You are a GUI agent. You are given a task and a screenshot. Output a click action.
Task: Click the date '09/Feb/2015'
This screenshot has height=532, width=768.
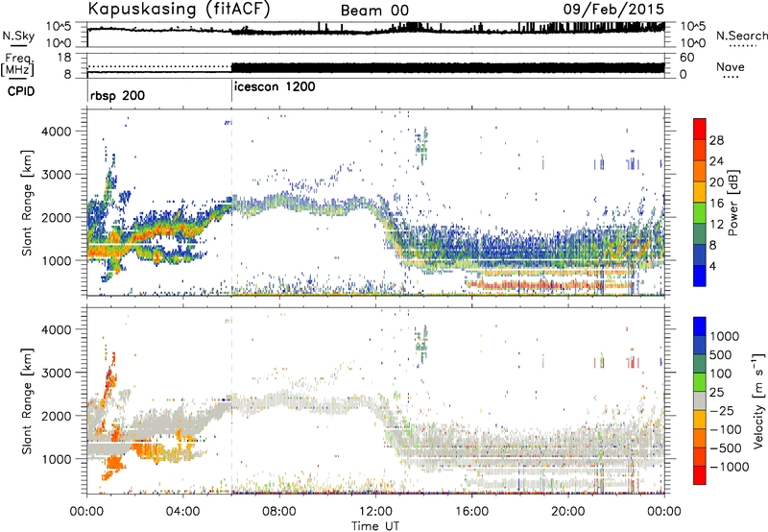click(613, 10)
